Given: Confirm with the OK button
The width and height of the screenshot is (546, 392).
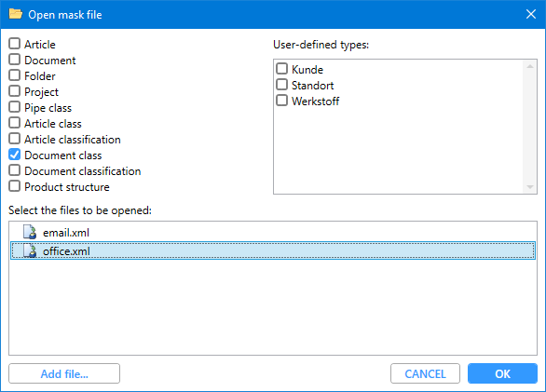Looking at the screenshot, I should pos(502,373).
